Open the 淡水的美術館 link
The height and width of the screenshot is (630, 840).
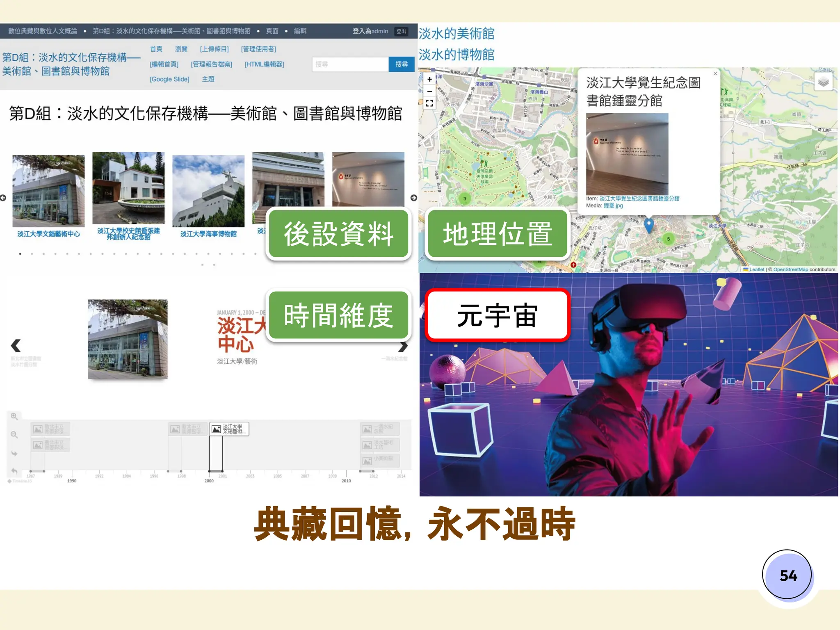(457, 34)
